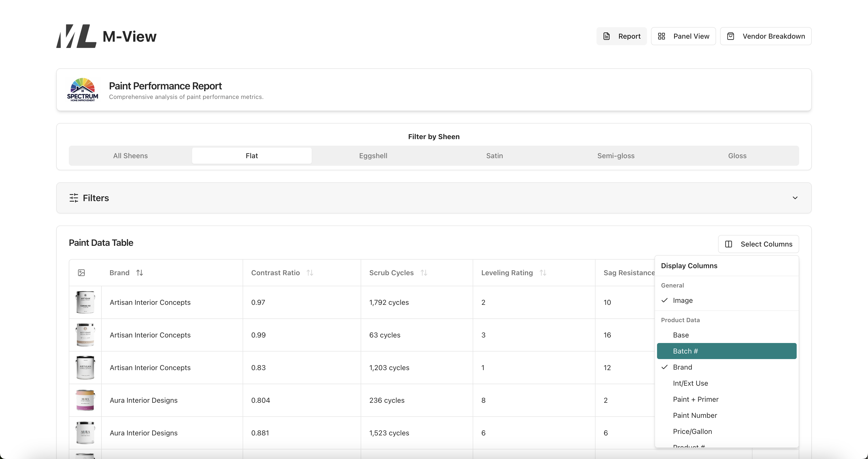Open the Report view
This screenshot has height=459, width=868.
pos(621,36)
